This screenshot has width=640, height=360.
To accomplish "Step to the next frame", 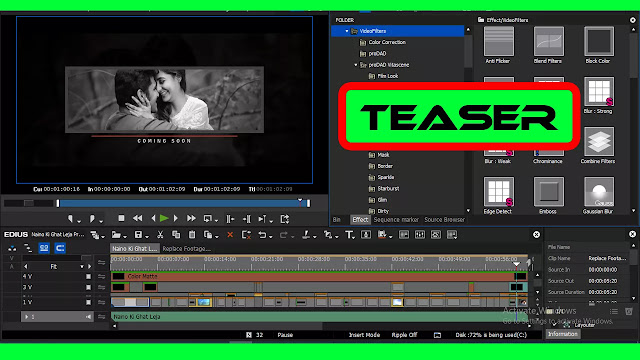I will tap(176, 219).
